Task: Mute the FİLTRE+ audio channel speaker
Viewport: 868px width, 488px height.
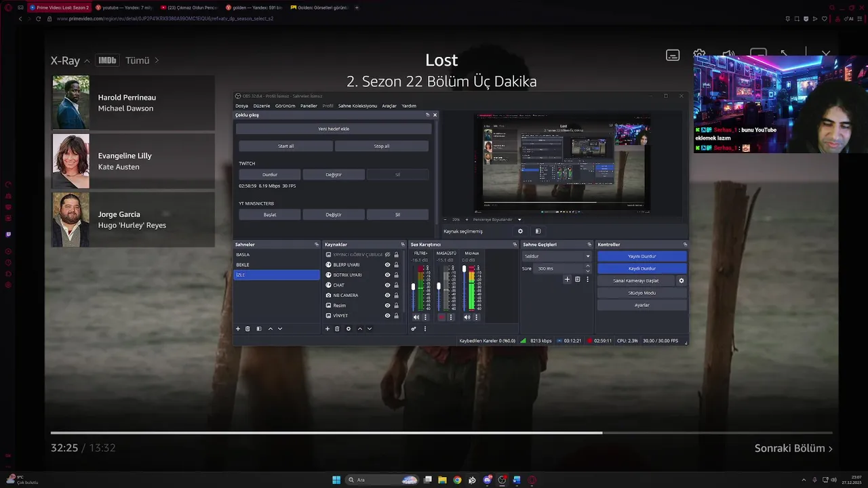Action: pos(416,317)
